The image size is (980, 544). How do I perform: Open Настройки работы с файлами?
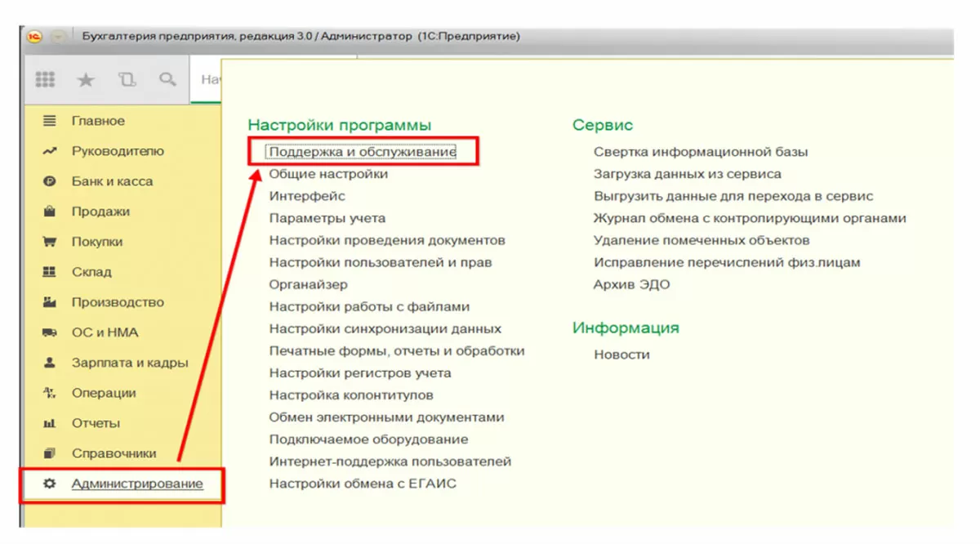click(369, 306)
